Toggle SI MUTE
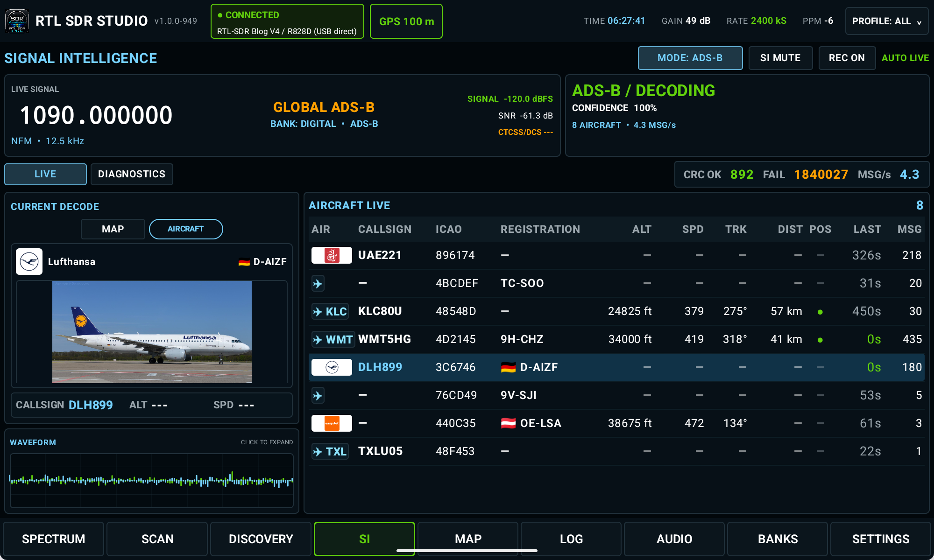This screenshot has height=560, width=934. [780, 58]
